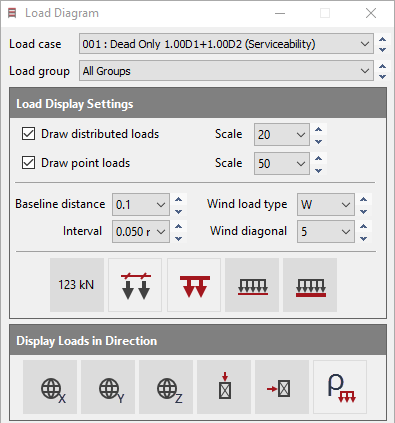Step Load group up with up arrow
The width and height of the screenshot is (395, 423).
coord(383,66)
